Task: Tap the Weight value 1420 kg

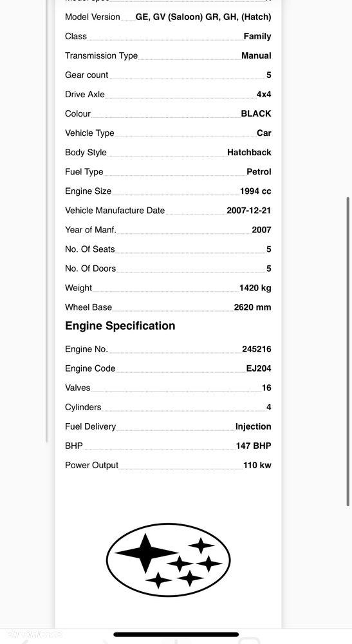Action: click(x=255, y=288)
